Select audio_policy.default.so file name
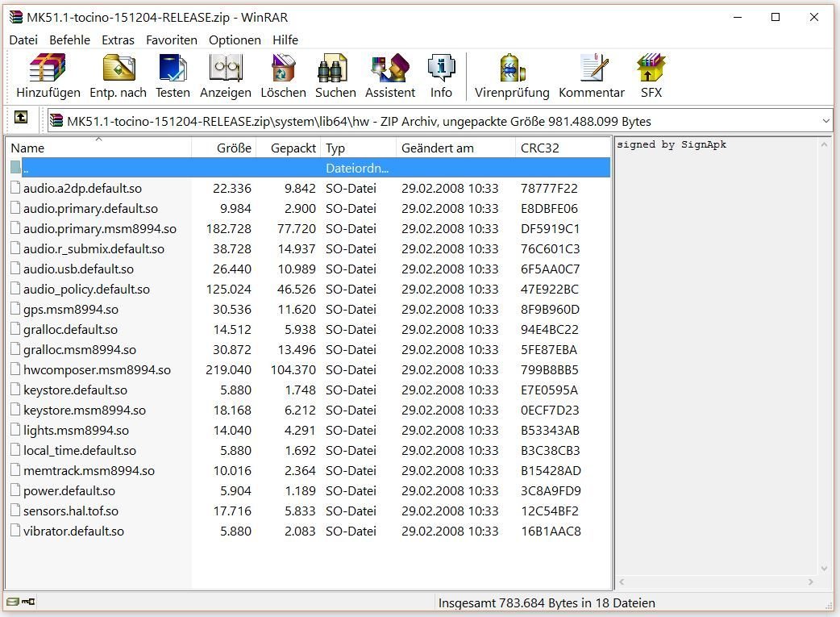The height and width of the screenshot is (617, 840). click(86, 290)
